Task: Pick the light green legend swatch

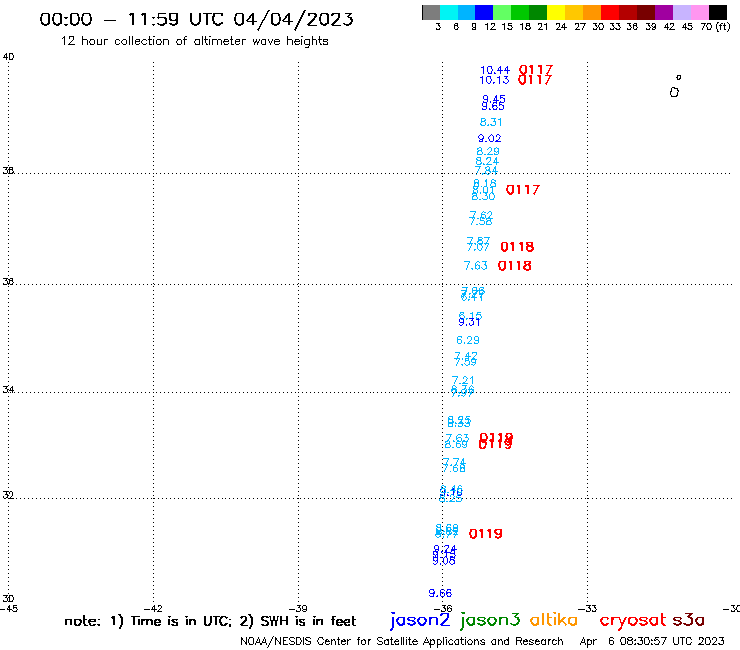Action: click(502, 12)
